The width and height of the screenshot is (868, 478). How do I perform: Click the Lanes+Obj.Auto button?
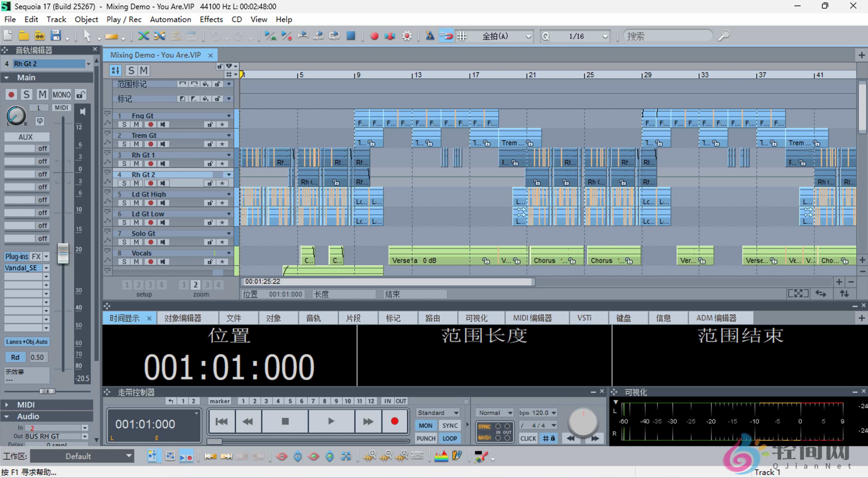click(x=27, y=342)
